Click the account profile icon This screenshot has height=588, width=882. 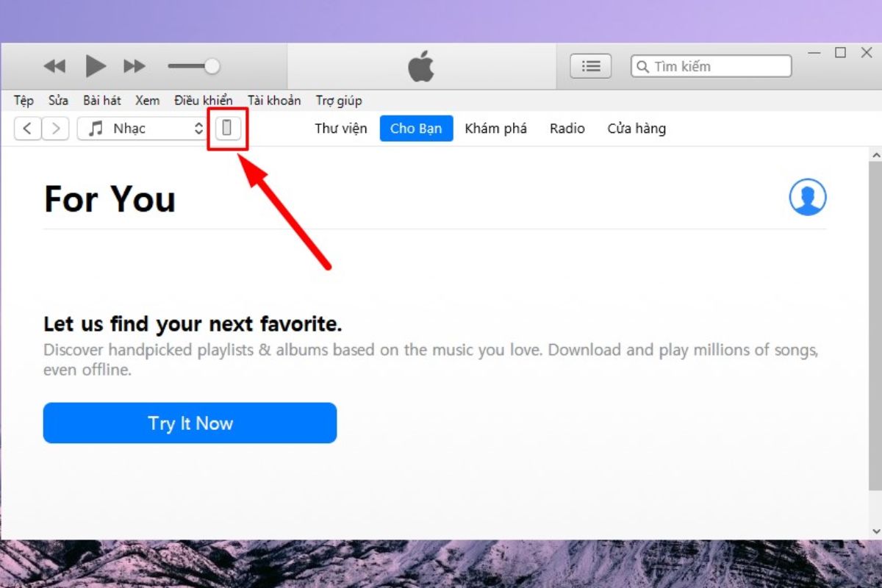tap(808, 197)
